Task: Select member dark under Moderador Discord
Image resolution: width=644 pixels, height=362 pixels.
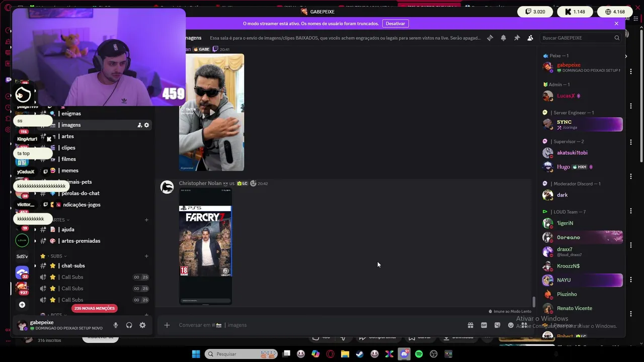Action: 582,195
